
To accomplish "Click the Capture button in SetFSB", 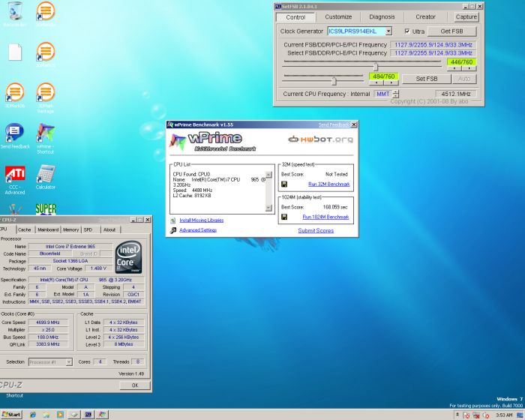I will [x=466, y=16].
